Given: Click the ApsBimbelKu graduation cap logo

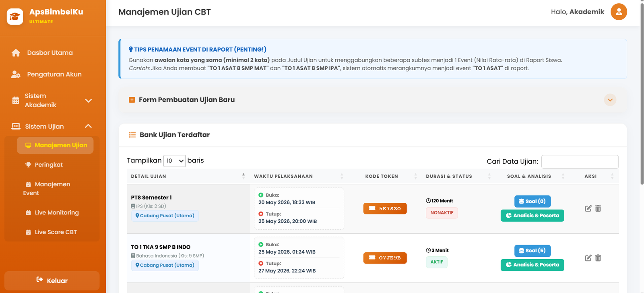Looking at the screenshot, I should coord(15,17).
